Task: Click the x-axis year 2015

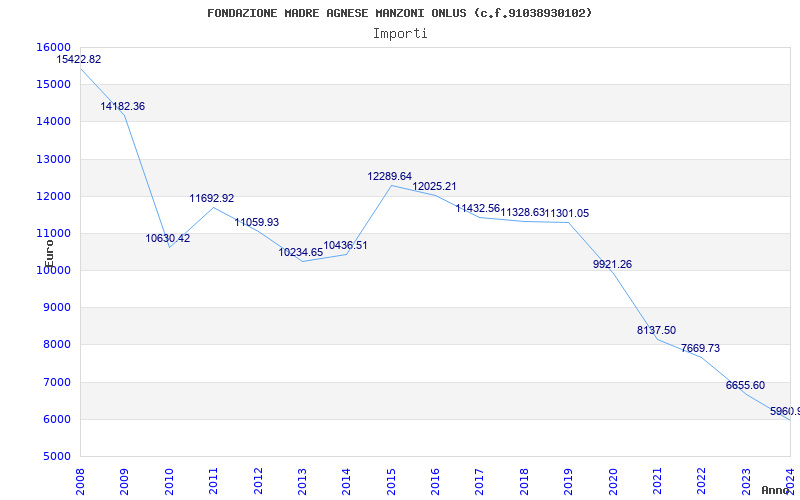Action: coord(391,481)
